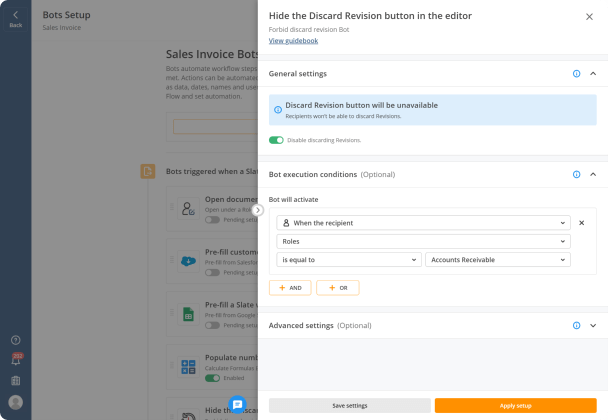Collapse the General settings section
This screenshot has height=420, width=608.
pyautogui.click(x=593, y=74)
